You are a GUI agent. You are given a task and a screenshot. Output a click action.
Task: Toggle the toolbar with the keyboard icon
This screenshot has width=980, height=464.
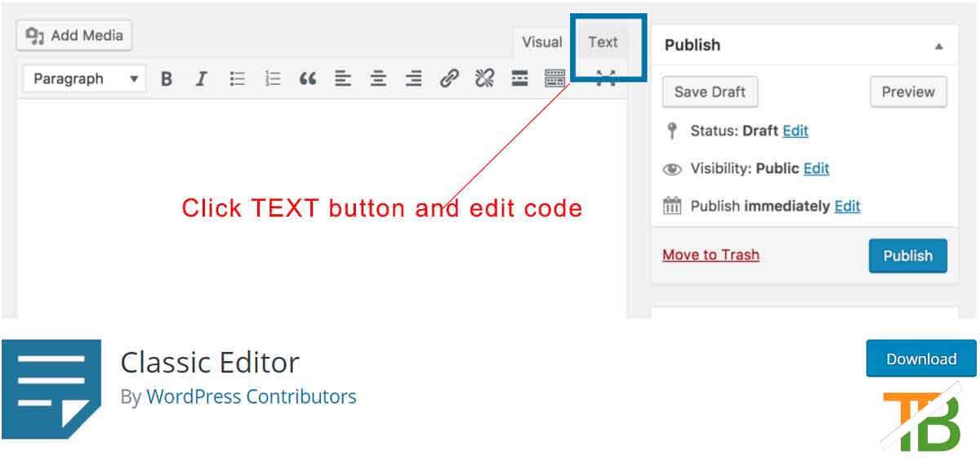[x=555, y=79]
